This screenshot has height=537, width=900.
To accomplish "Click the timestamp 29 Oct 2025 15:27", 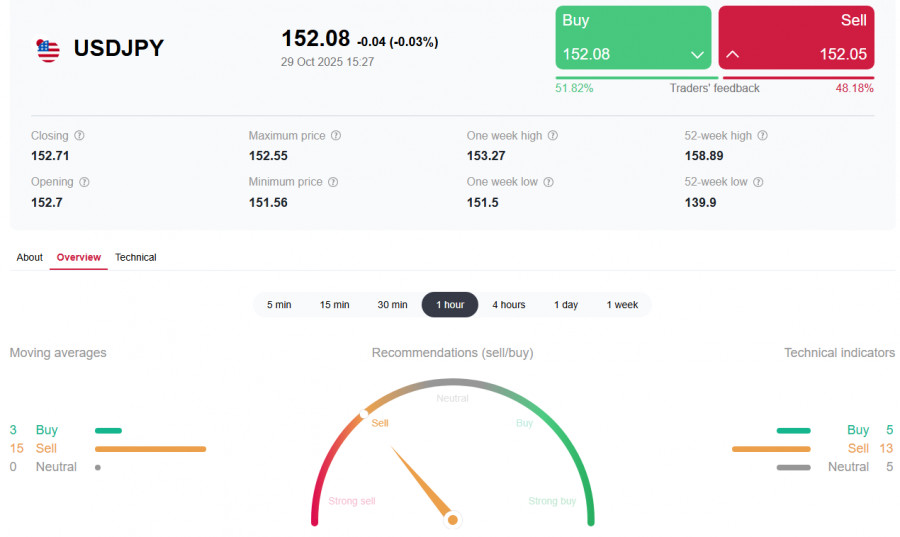I will tap(327, 62).
